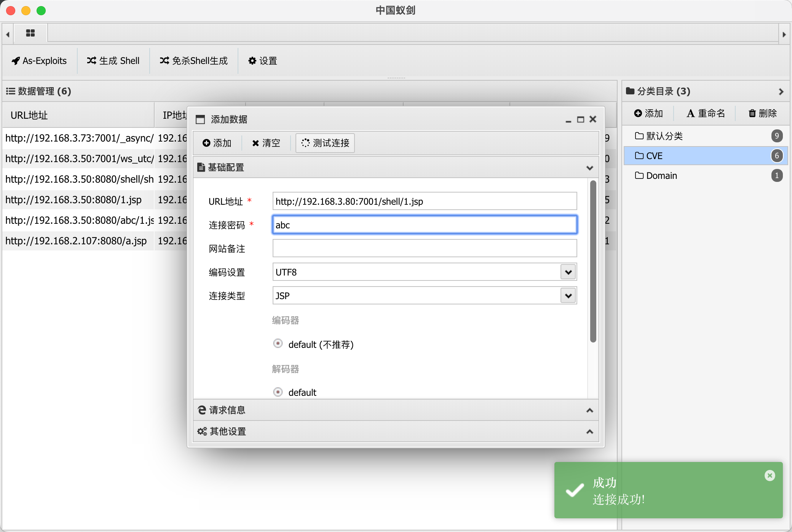Open the 设置 gear settings
Screen dimensions: 792x532
click(x=263, y=61)
